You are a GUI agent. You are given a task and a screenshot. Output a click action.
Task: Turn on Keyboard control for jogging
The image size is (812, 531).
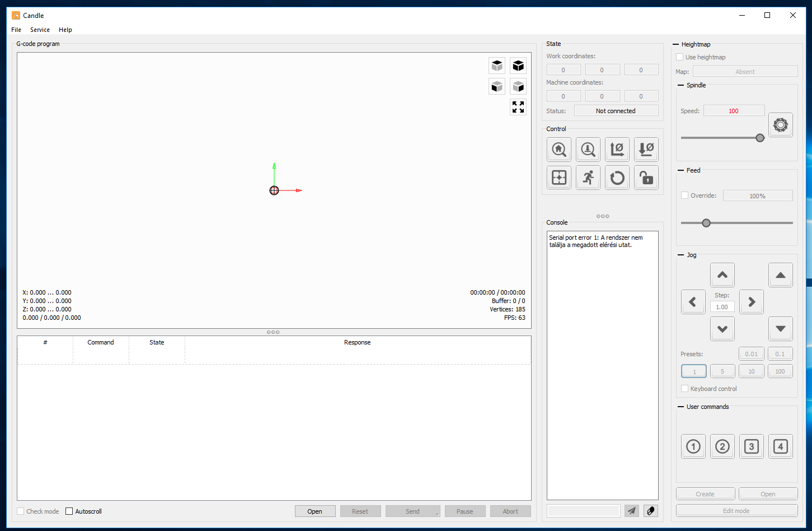pyautogui.click(x=684, y=388)
